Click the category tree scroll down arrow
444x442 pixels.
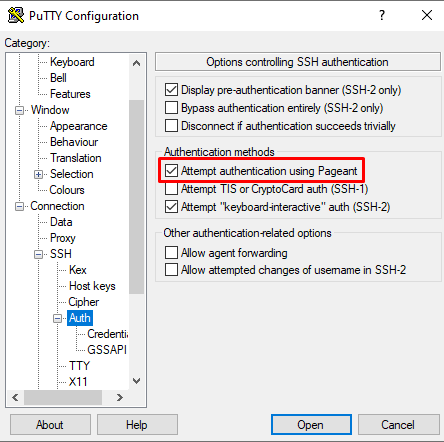[x=136, y=381]
